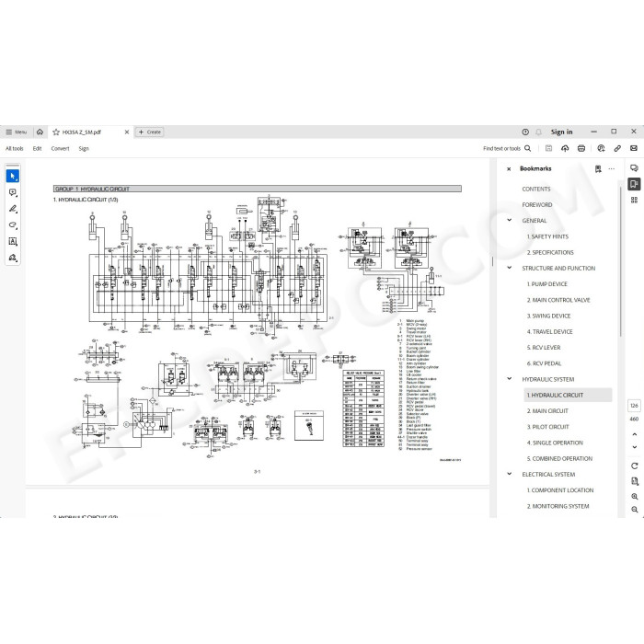Open the Convert menu
Viewport: 644px width, 644px height.
[60, 148]
